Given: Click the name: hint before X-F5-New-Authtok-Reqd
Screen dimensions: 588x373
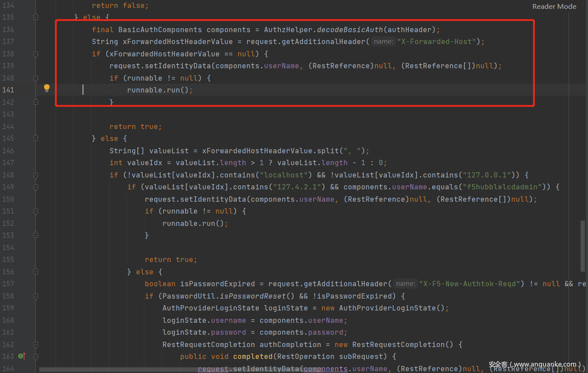Looking at the screenshot, I should [x=405, y=284].
